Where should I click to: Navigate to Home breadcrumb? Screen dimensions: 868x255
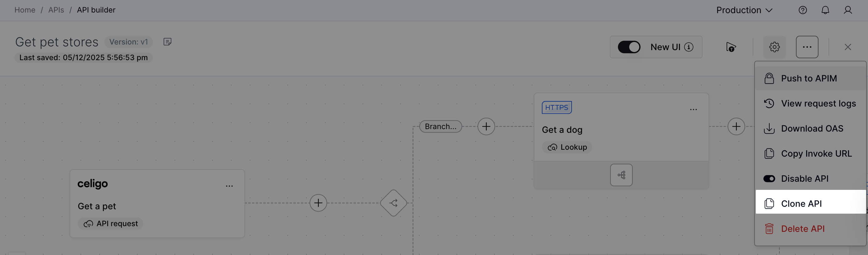pyautogui.click(x=24, y=10)
